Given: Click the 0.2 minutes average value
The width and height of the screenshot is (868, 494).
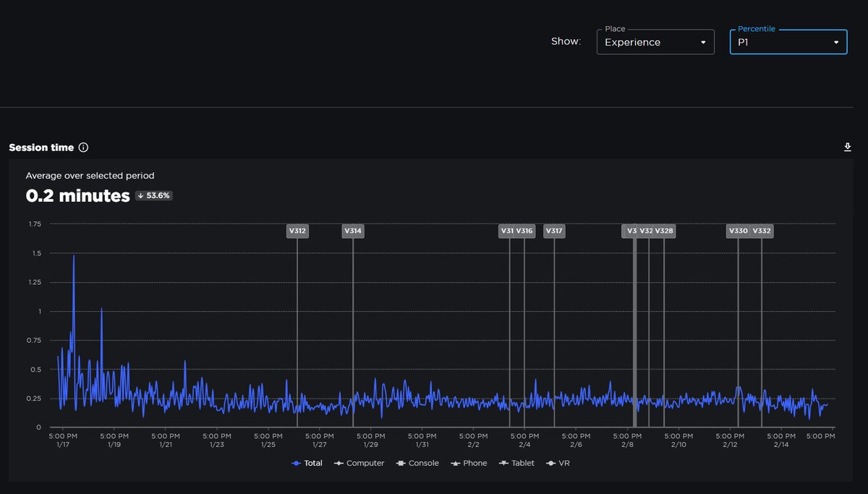Looking at the screenshot, I should tap(78, 196).
